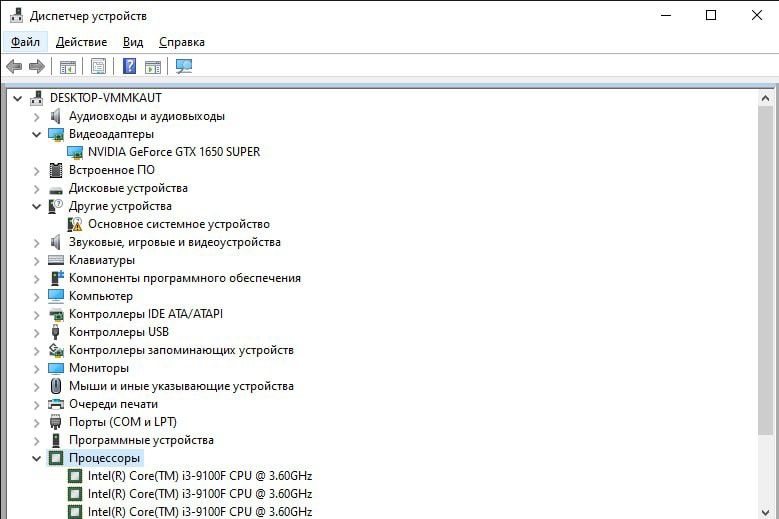Click the Контроллеры IDE ATA/ATAPI icon
The height and width of the screenshot is (519, 779).
tap(56, 314)
